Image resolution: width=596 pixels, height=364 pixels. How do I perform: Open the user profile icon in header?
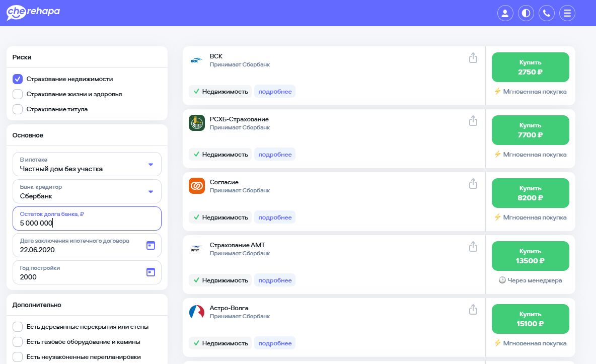[x=505, y=13]
